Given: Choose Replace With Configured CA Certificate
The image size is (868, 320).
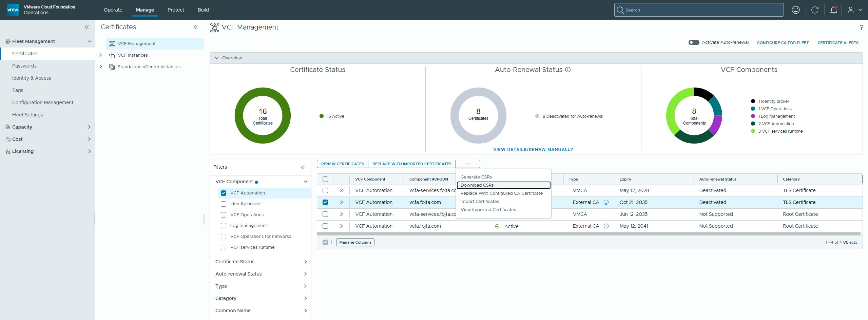Looking at the screenshot, I should click(501, 193).
